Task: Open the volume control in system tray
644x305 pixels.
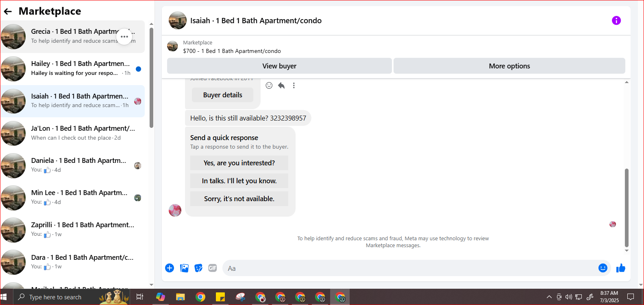Action: click(x=568, y=297)
